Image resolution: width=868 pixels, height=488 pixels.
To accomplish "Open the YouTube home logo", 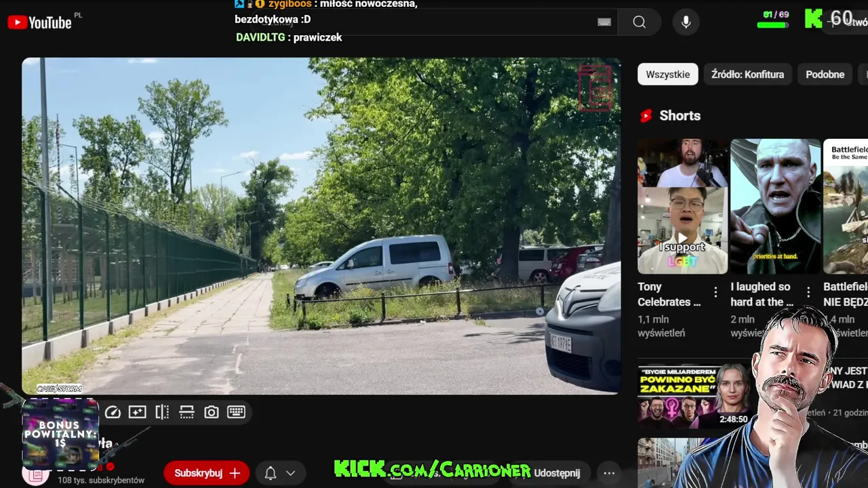I will (x=39, y=22).
